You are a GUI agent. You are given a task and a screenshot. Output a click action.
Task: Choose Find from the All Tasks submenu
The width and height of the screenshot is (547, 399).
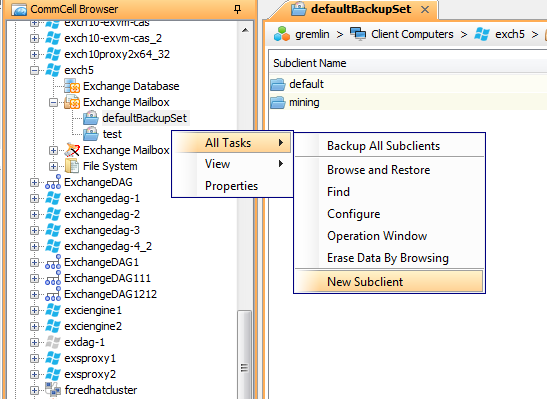[x=389, y=192]
